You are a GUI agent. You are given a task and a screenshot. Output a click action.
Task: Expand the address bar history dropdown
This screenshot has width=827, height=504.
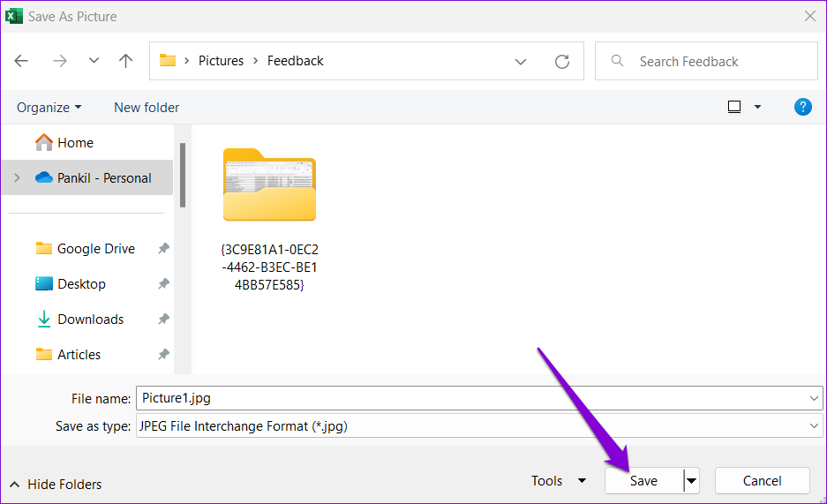(x=521, y=62)
